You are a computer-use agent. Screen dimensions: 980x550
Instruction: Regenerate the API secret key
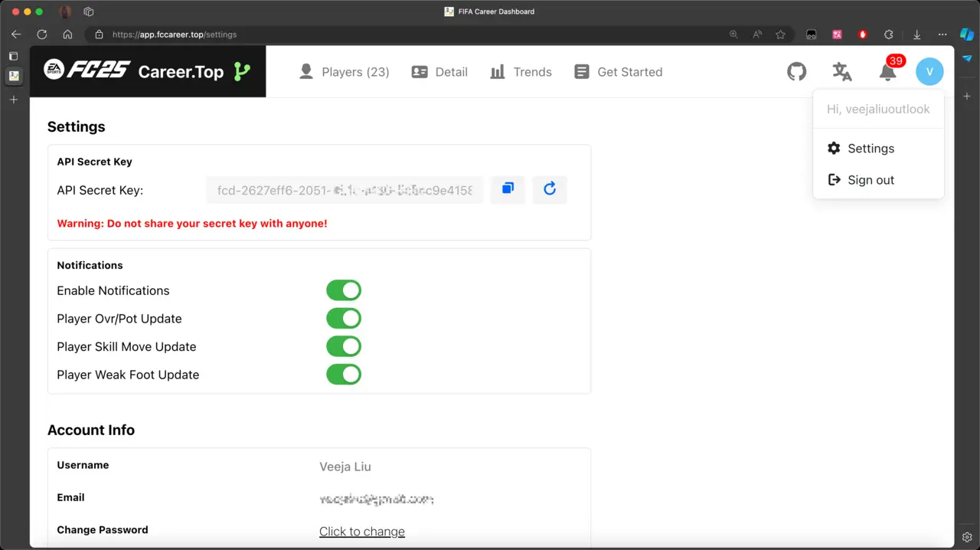coord(550,189)
